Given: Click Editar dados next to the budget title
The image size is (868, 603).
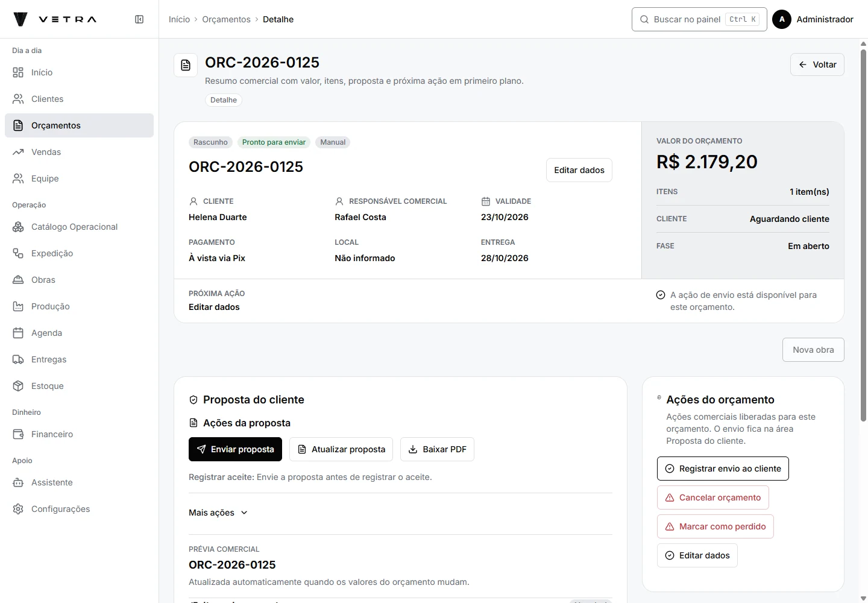Looking at the screenshot, I should click(x=579, y=170).
